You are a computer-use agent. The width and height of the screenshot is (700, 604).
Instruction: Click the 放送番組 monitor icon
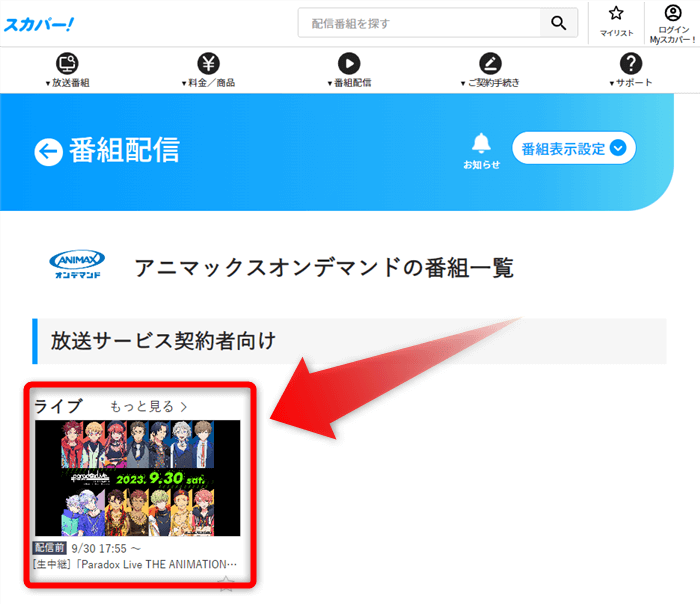[67, 63]
